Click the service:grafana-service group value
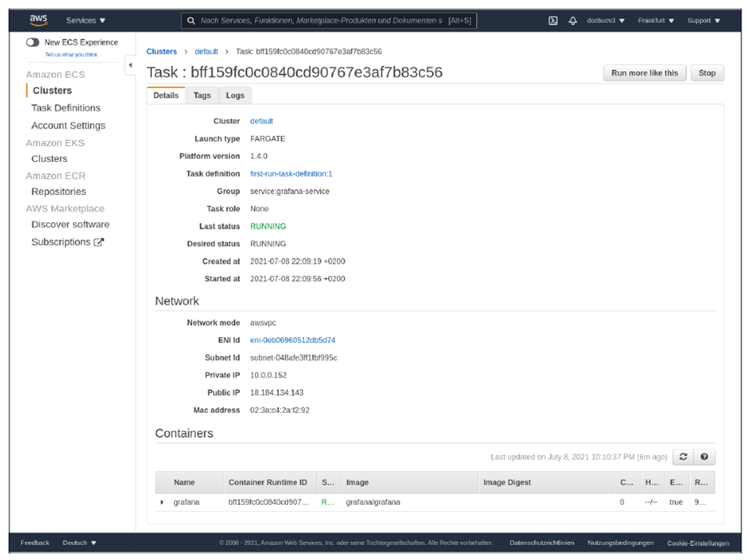The image size is (749, 560). [289, 192]
